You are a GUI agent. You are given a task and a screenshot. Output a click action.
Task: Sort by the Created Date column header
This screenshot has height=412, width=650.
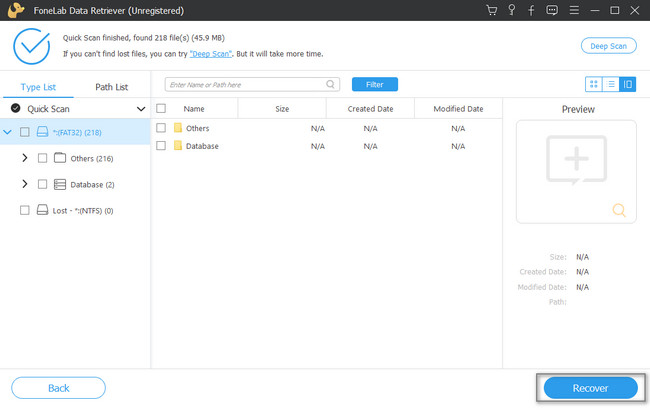[x=370, y=109]
